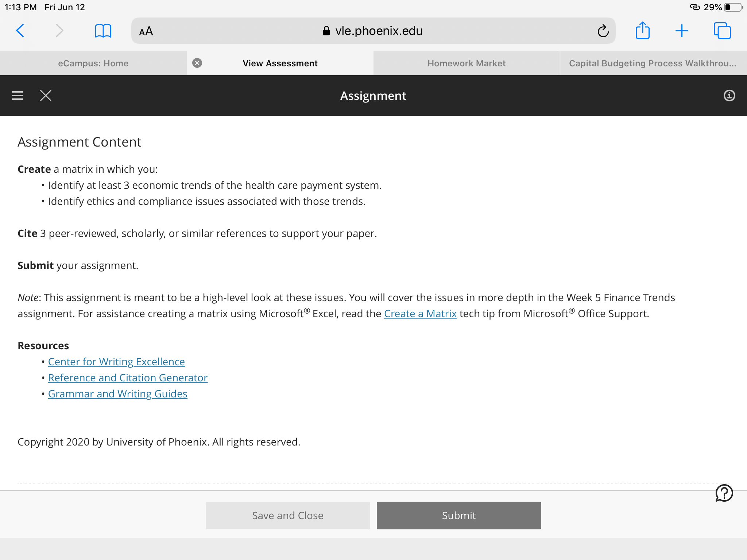Open the hamburger menu in Assignment header
The width and height of the screenshot is (747, 560).
pyautogui.click(x=18, y=96)
